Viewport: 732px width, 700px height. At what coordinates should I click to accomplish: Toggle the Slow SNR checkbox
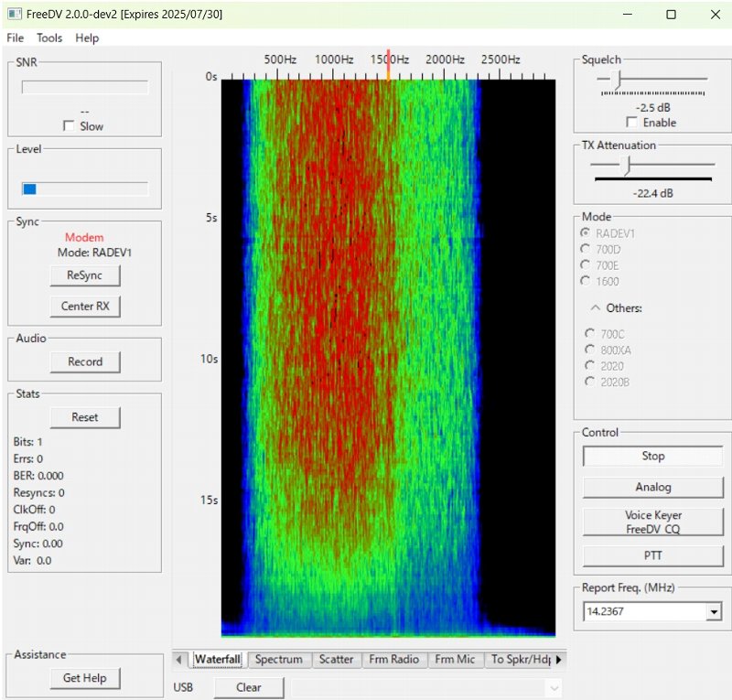tap(69, 126)
